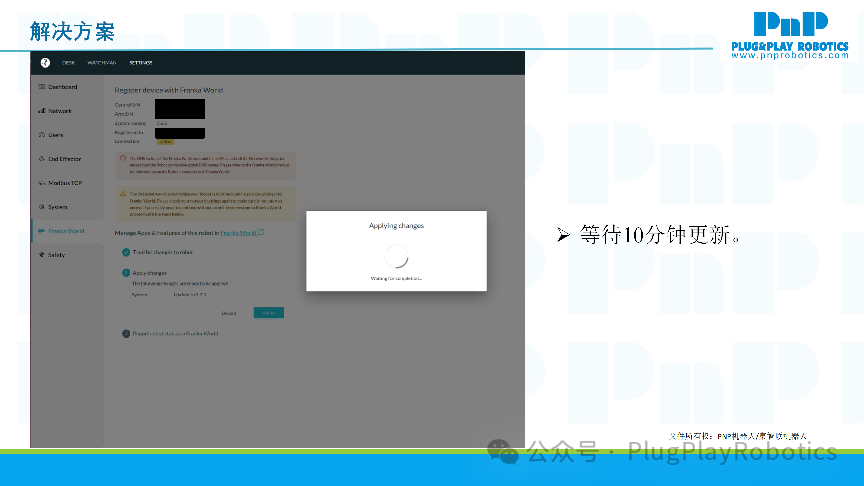Image resolution: width=864 pixels, height=486 pixels.
Task: Click the Register device with Franka World heading
Action: 169,90
